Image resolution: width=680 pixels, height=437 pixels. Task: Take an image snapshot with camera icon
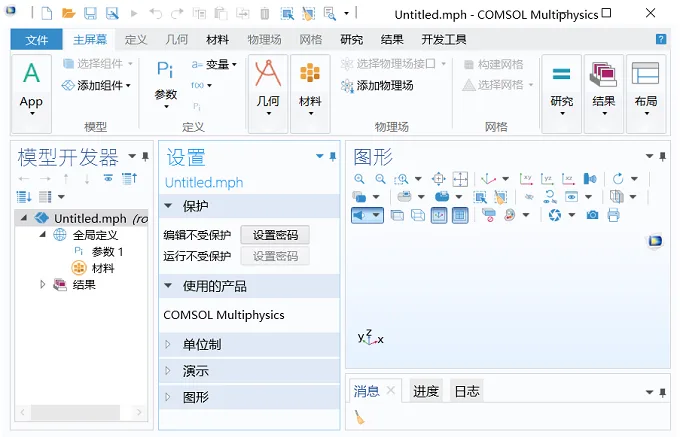point(592,215)
